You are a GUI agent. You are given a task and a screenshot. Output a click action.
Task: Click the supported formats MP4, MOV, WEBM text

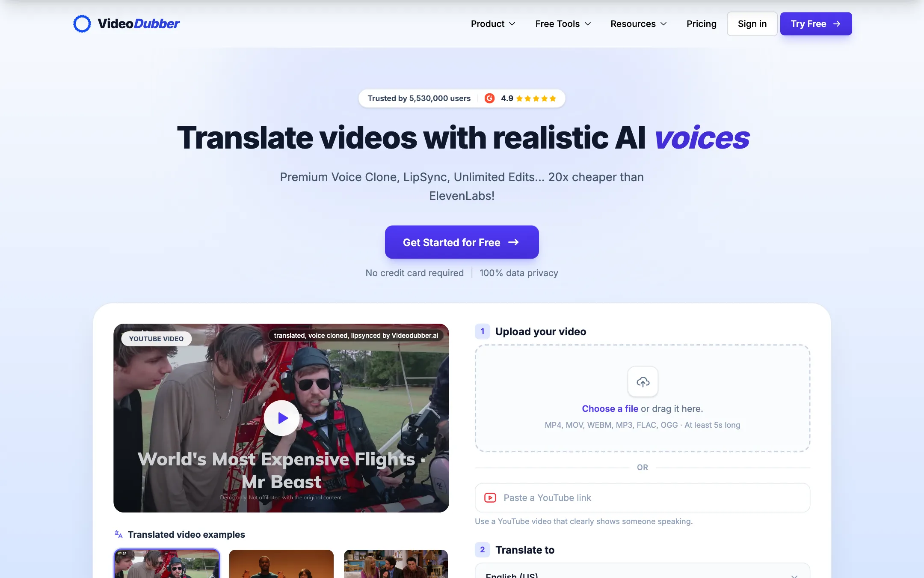(x=642, y=425)
